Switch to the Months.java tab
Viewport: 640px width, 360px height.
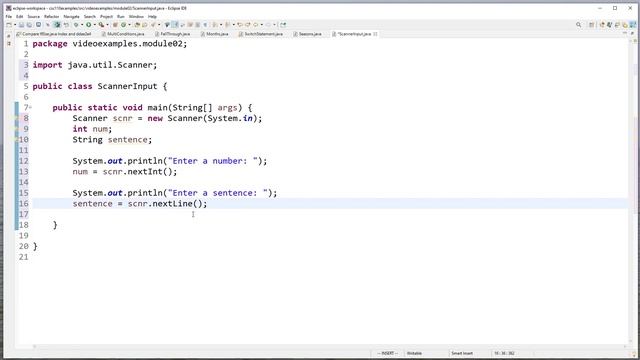tap(214, 34)
